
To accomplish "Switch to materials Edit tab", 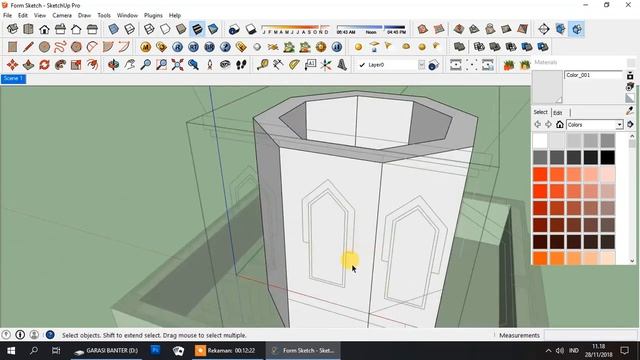I will tap(558, 112).
